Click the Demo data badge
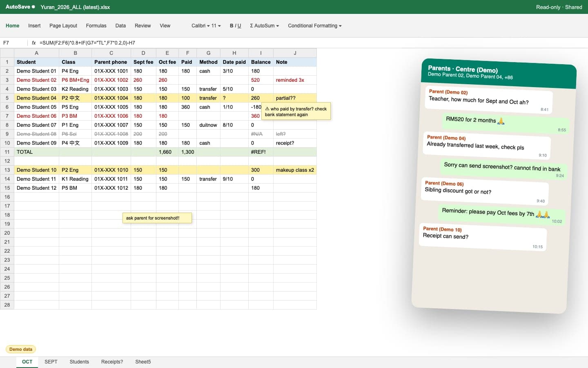The height and width of the screenshot is (368, 588). [21, 349]
